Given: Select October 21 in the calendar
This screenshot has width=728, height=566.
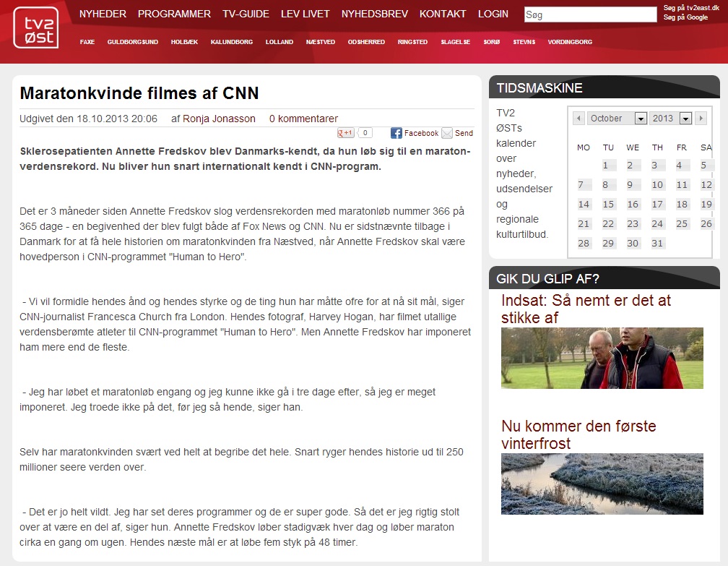Looking at the screenshot, I should coord(584,223).
